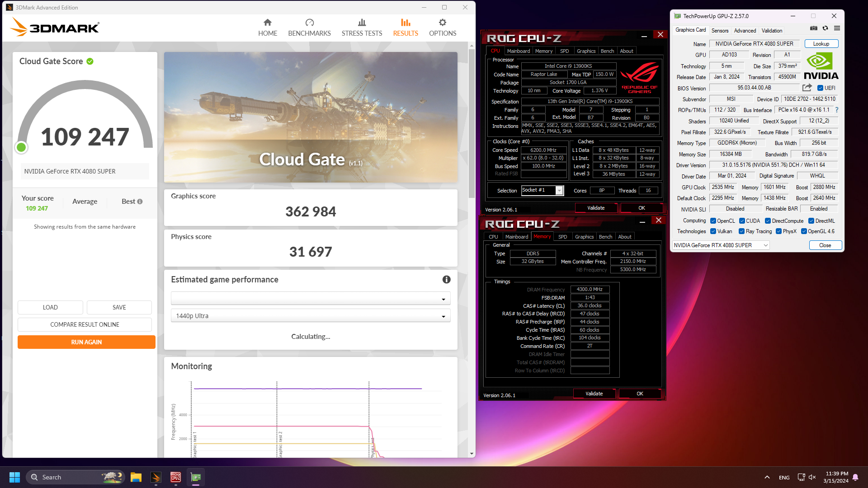
Task: Click the taskbar Search box
Action: 75,477
